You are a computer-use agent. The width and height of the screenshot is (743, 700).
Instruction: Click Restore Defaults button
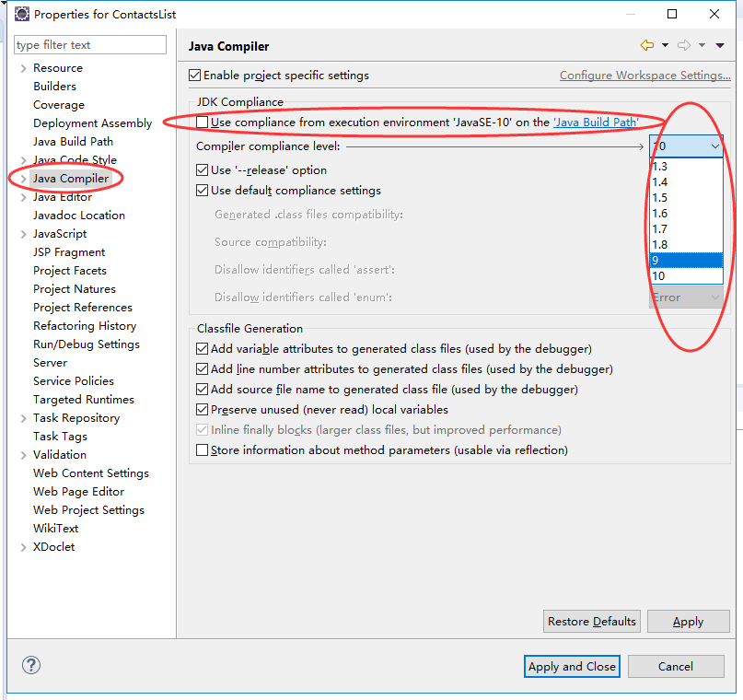(592, 622)
